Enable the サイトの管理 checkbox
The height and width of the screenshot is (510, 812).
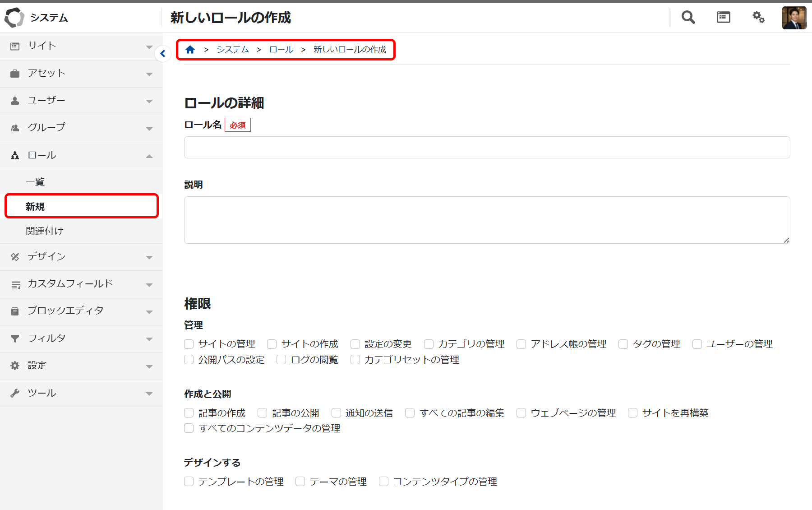pos(189,344)
